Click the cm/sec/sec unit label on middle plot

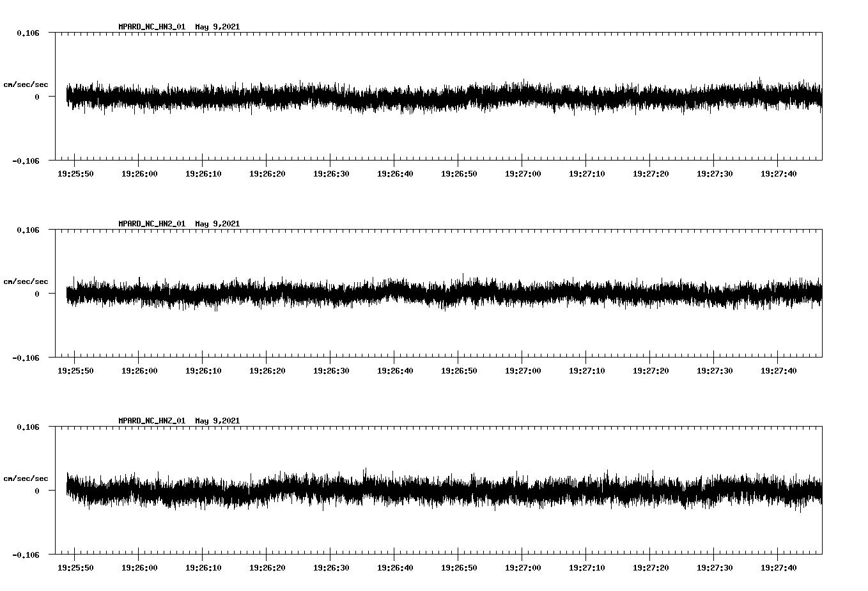click(x=26, y=281)
